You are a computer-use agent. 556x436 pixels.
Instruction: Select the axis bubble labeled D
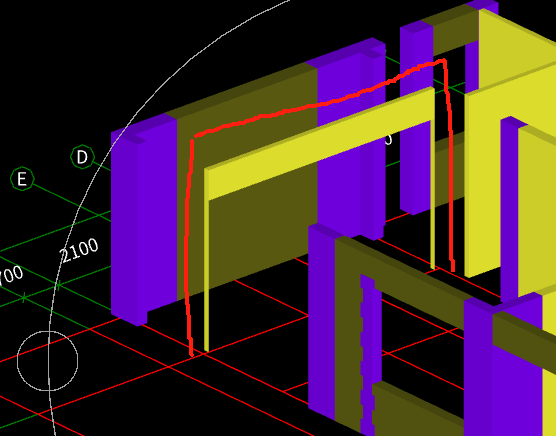click(82, 157)
